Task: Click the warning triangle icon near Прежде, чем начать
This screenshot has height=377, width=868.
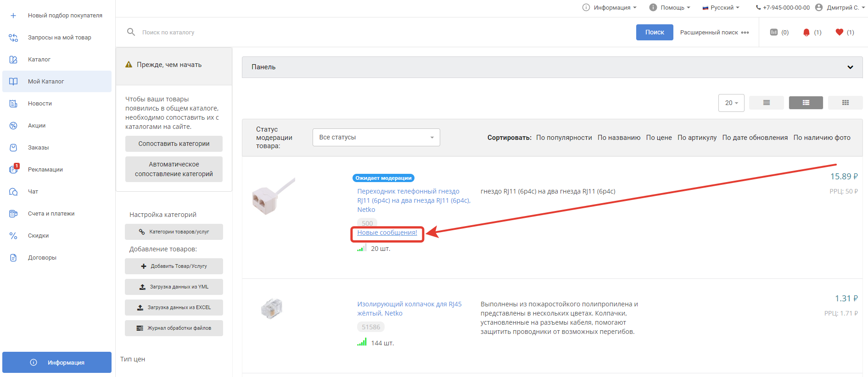Action: tap(129, 65)
